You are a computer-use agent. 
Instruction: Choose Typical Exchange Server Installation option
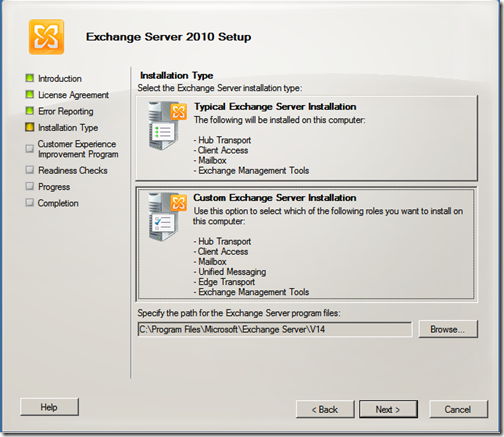[306, 138]
